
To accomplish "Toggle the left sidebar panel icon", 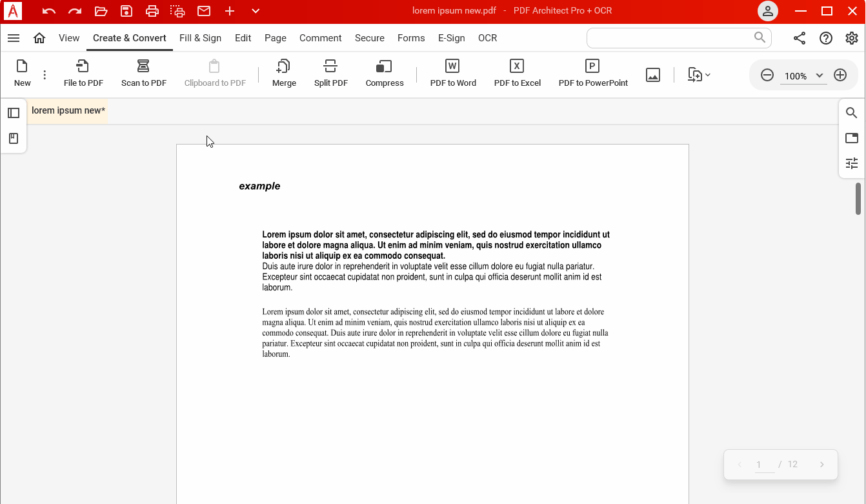I will [14, 113].
